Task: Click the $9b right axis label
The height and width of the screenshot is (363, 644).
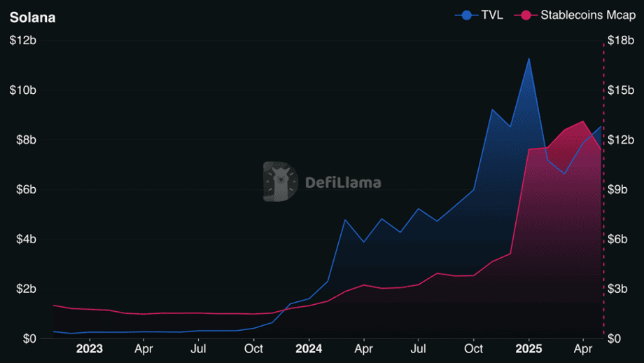Action: (x=622, y=190)
